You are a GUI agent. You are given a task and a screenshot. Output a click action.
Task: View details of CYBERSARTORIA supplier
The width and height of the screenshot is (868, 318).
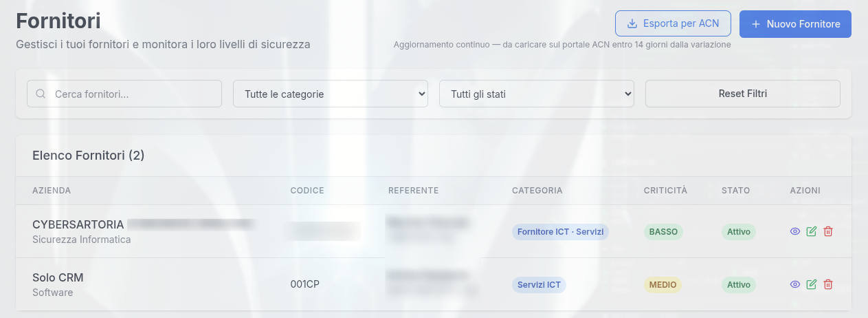click(795, 232)
